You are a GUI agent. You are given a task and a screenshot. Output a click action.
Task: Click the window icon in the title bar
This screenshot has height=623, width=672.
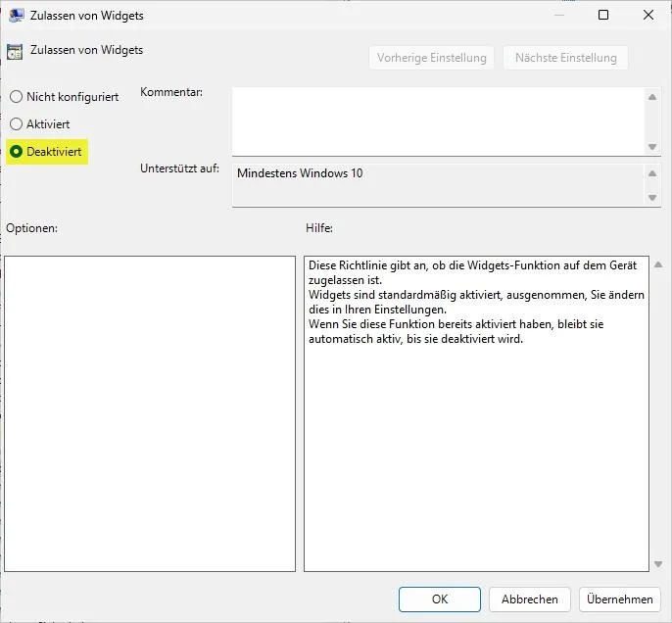pyautogui.click(x=17, y=15)
